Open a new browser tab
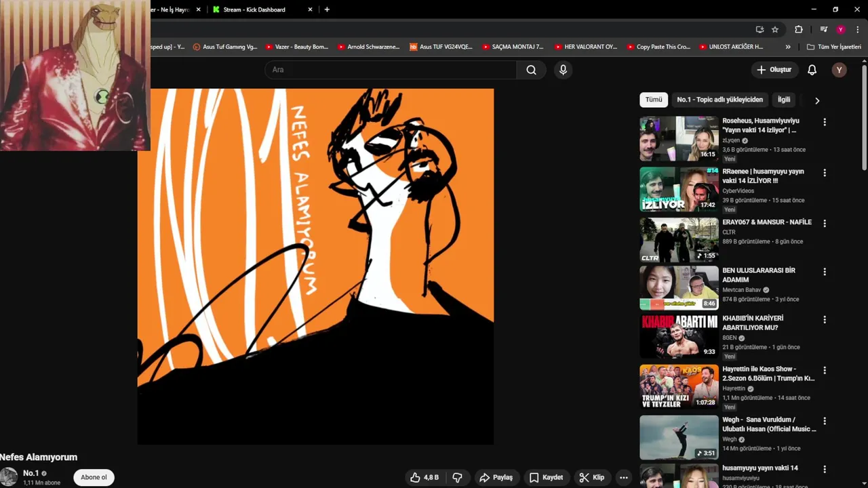Viewport: 868px width, 488px height. coord(327,9)
